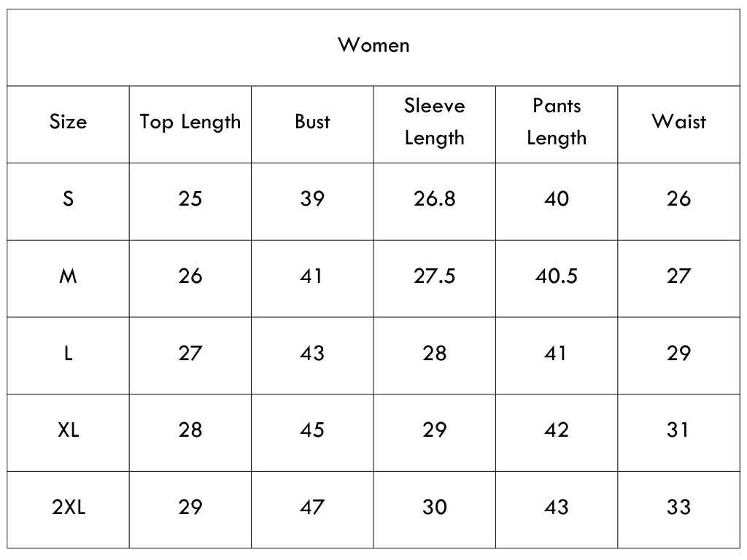This screenshot has height=560, width=747.
Task: Click the XL waist value 31
Action: tap(678, 430)
